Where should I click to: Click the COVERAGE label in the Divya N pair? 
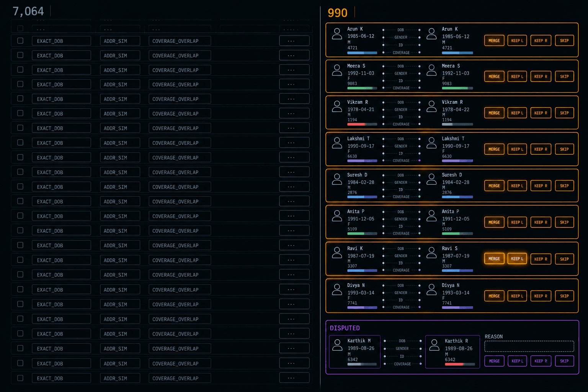(x=401, y=307)
